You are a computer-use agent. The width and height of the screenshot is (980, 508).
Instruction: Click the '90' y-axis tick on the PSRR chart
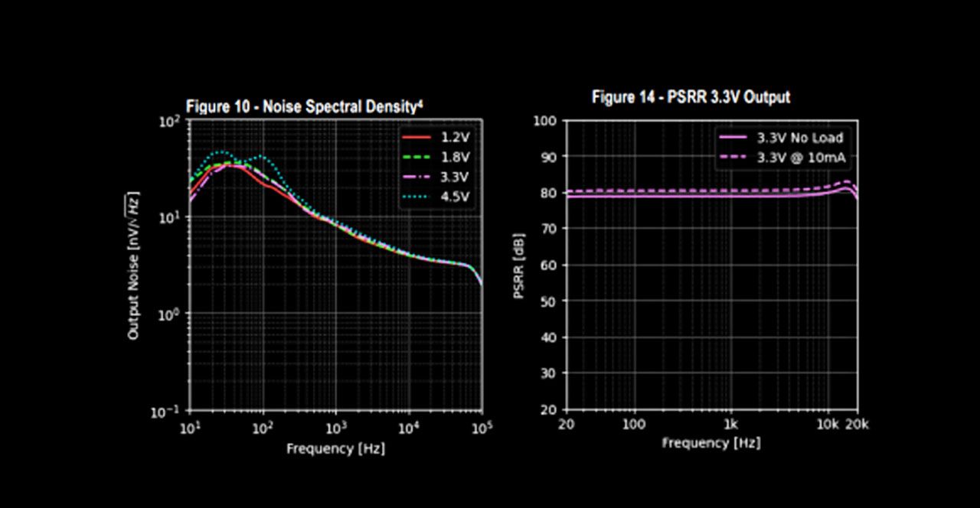(550, 157)
